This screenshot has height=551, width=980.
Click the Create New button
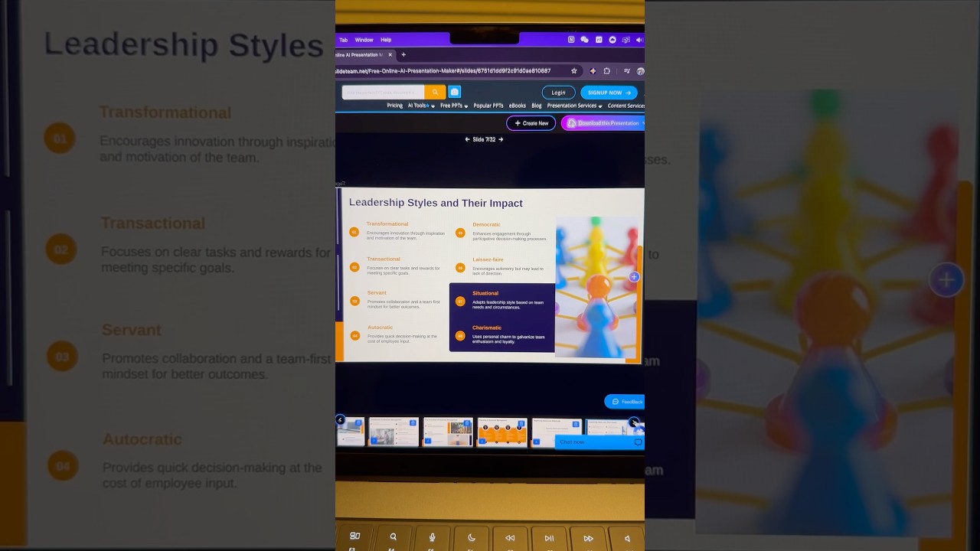click(x=531, y=123)
